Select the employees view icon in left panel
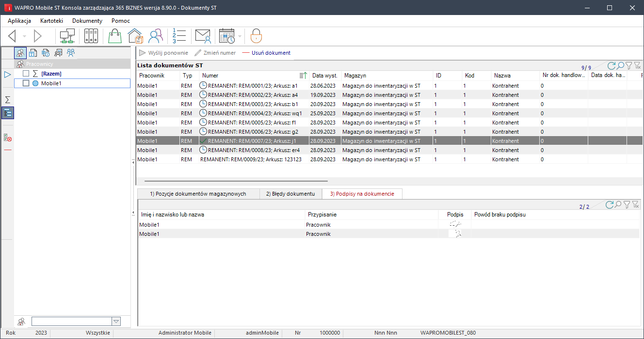644x339 pixels. tap(20, 53)
